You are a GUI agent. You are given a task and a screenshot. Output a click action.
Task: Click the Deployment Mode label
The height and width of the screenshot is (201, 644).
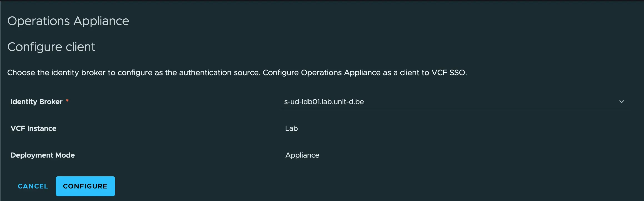pyautogui.click(x=43, y=155)
